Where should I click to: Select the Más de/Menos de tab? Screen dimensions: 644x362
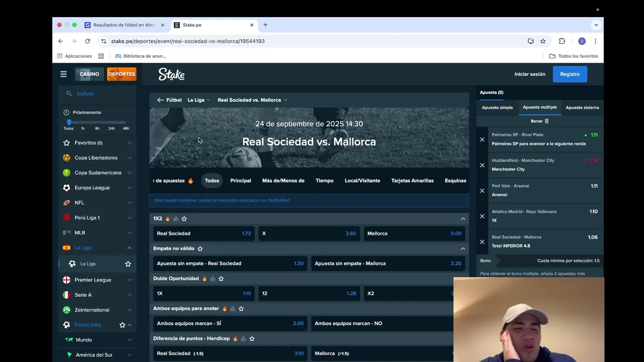(283, 180)
